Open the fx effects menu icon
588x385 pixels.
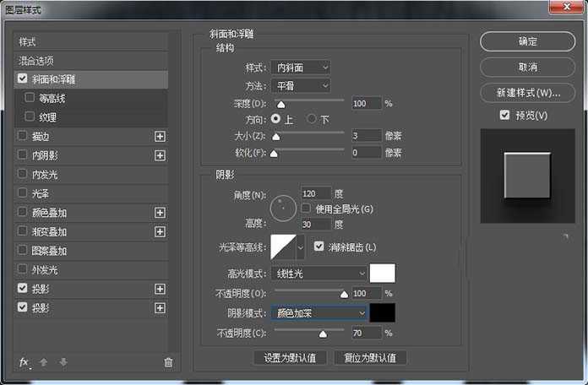24,362
